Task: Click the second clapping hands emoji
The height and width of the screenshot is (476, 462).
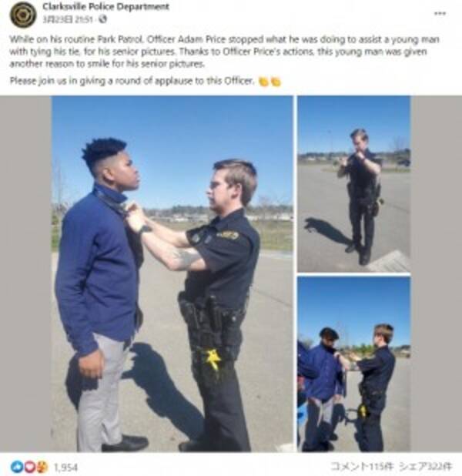Action: click(x=276, y=82)
